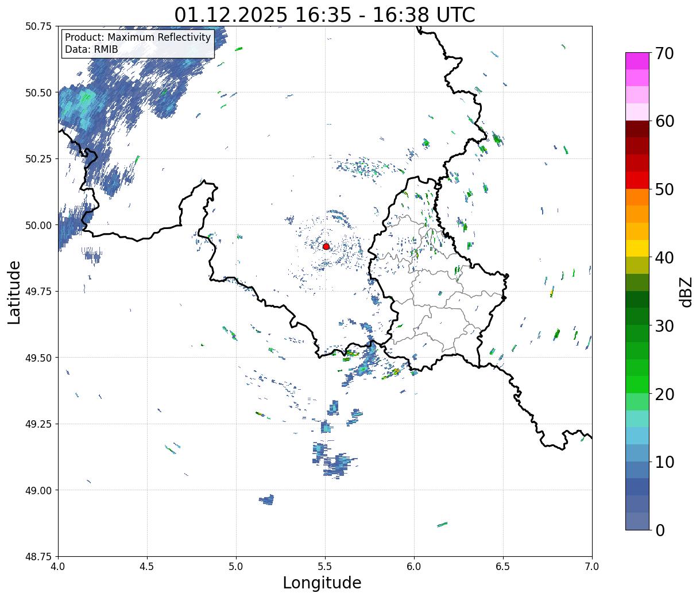This screenshot has width=700, height=597.
Task: Click the 'dBZ' colorbar label
Action: (x=686, y=292)
